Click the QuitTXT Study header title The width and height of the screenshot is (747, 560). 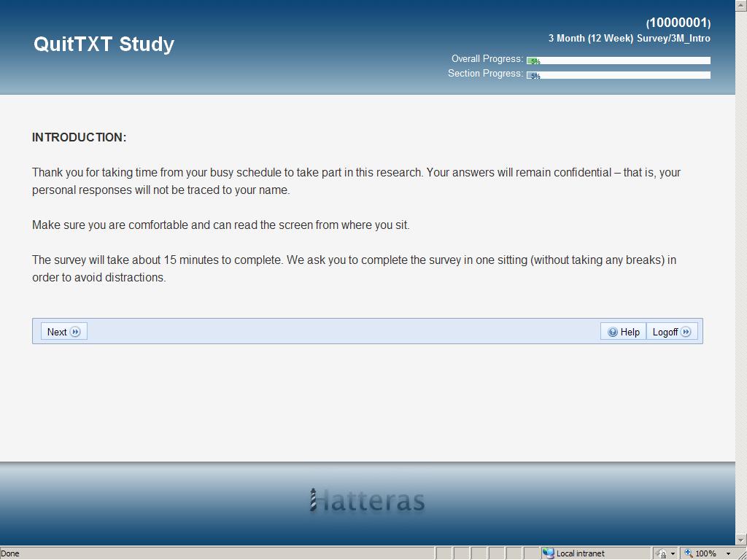click(104, 44)
